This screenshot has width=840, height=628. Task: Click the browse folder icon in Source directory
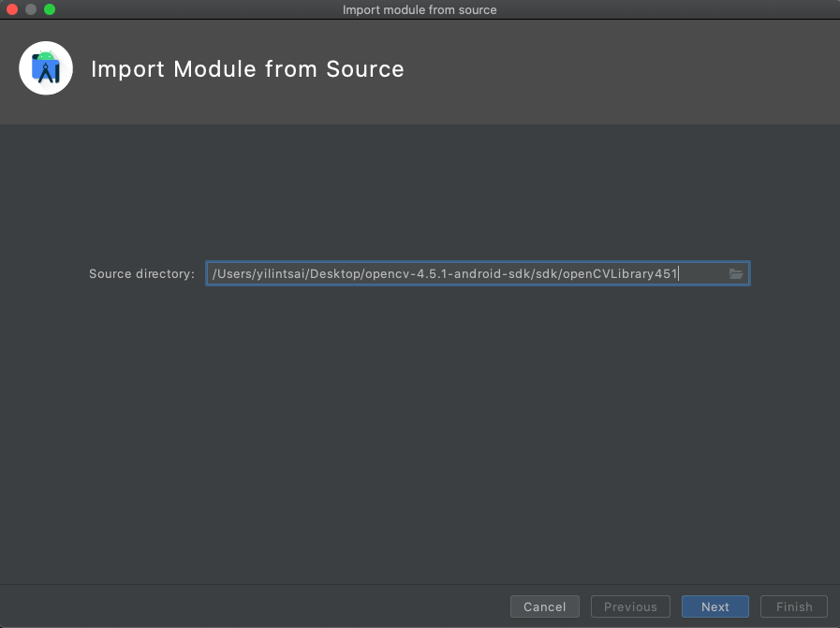click(x=736, y=273)
